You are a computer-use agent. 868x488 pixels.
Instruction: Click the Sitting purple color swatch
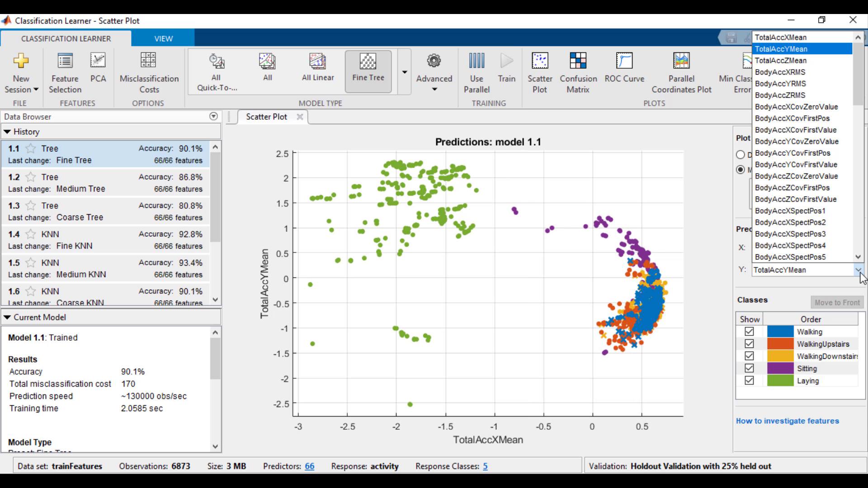780,368
